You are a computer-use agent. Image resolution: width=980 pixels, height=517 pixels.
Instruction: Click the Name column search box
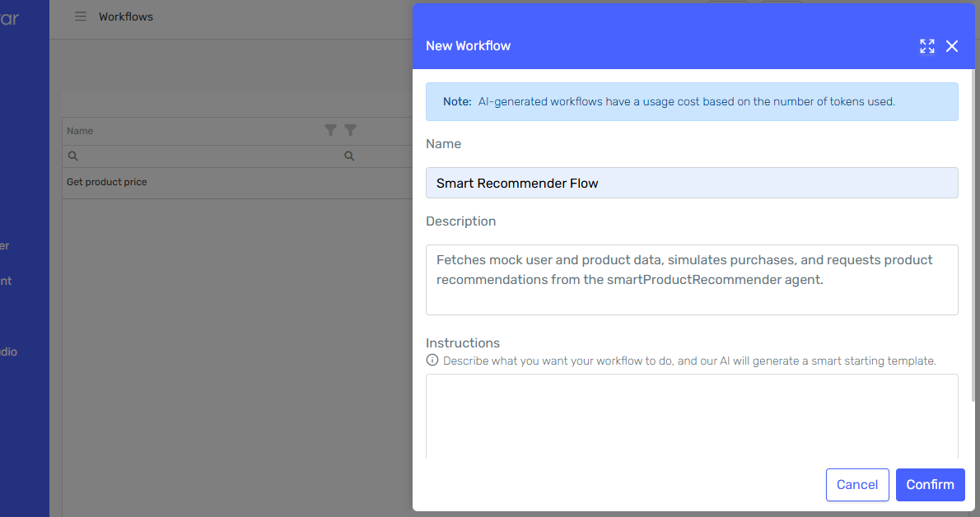point(165,155)
